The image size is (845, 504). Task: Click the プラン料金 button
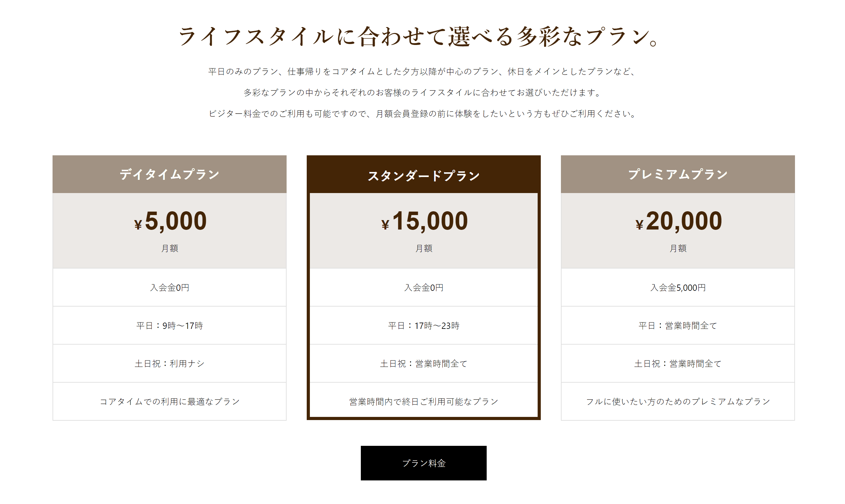click(423, 463)
